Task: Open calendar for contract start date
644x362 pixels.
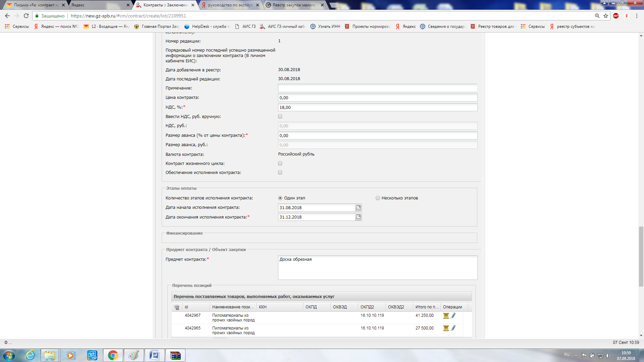Action: (x=358, y=207)
